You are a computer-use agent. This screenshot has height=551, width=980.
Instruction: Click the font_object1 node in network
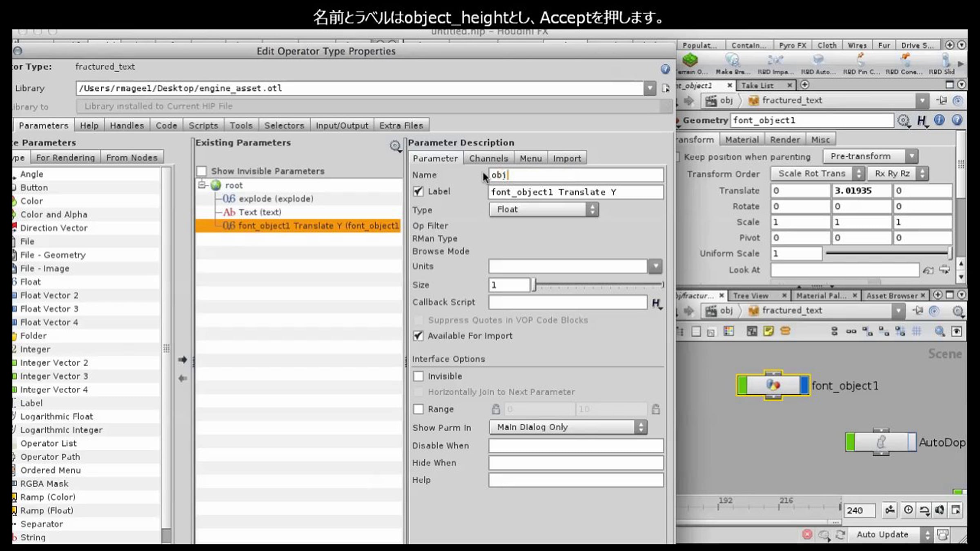click(773, 385)
